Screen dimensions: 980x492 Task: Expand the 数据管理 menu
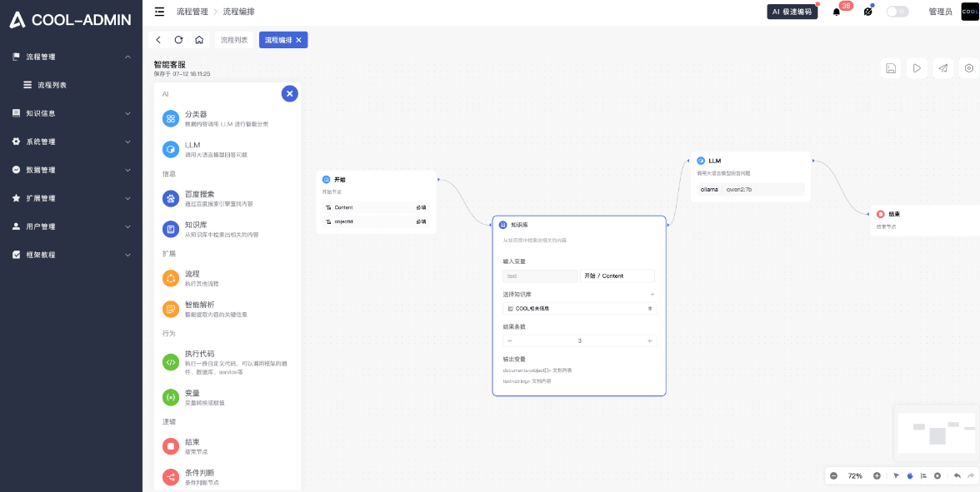[72, 170]
